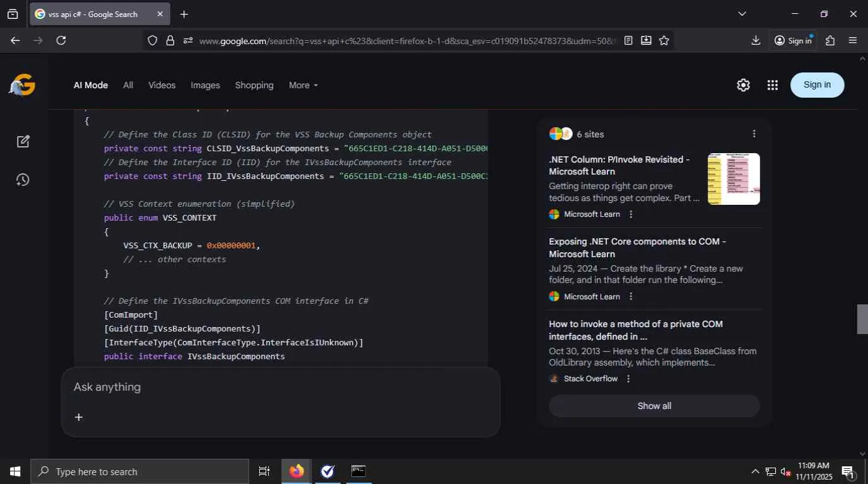Image resolution: width=868 pixels, height=484 pixels.
Task: Show hidden system tray icons
Action: (755, 471)
